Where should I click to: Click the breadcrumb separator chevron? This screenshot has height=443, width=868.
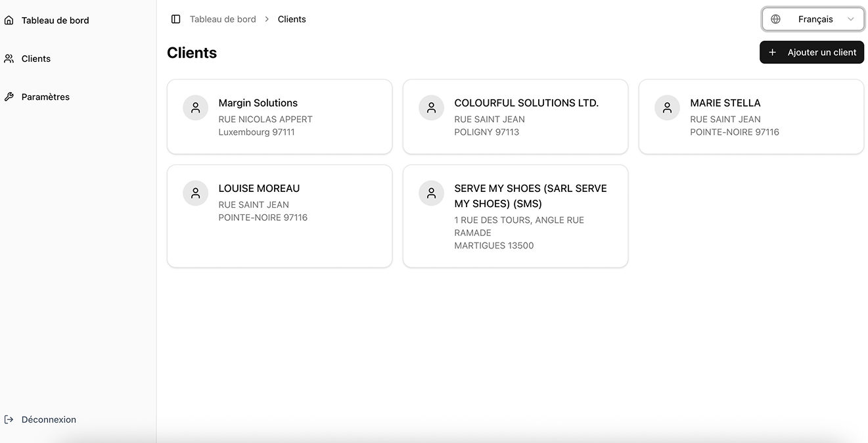point(267,19)
